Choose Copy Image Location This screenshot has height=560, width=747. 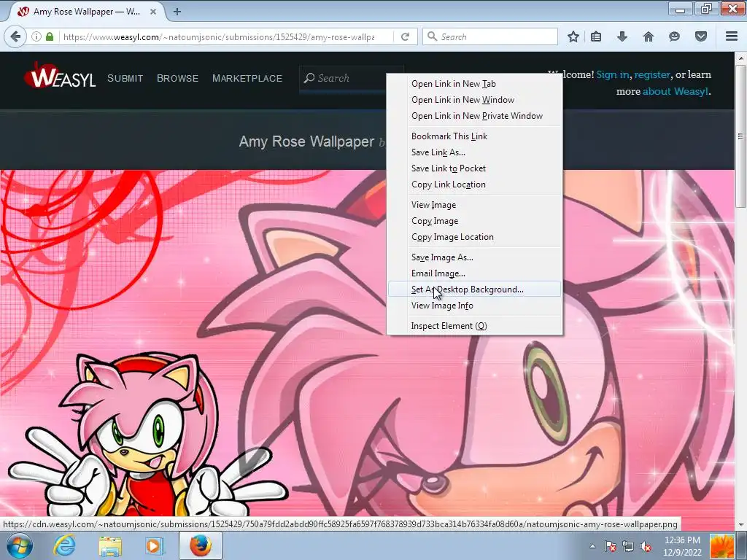[474, 237]
